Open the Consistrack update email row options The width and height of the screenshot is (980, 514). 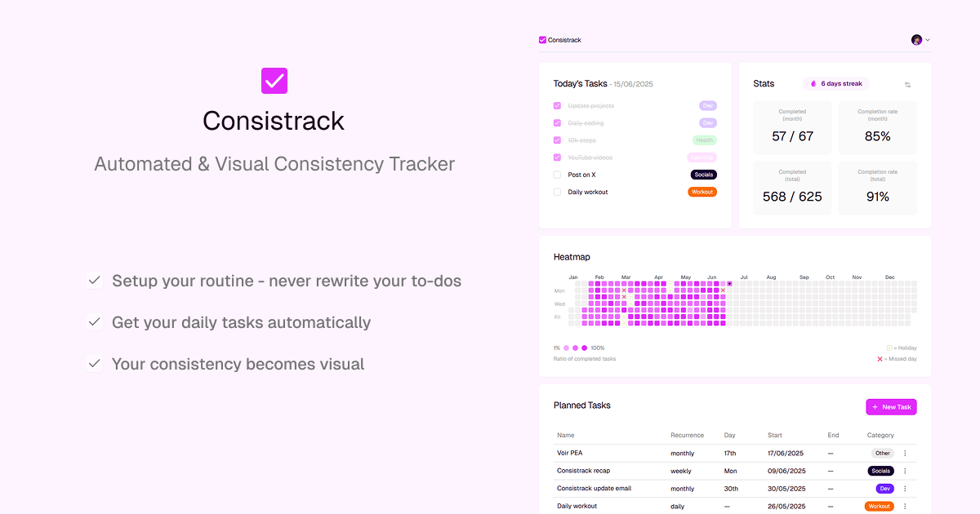coord(905,489)
